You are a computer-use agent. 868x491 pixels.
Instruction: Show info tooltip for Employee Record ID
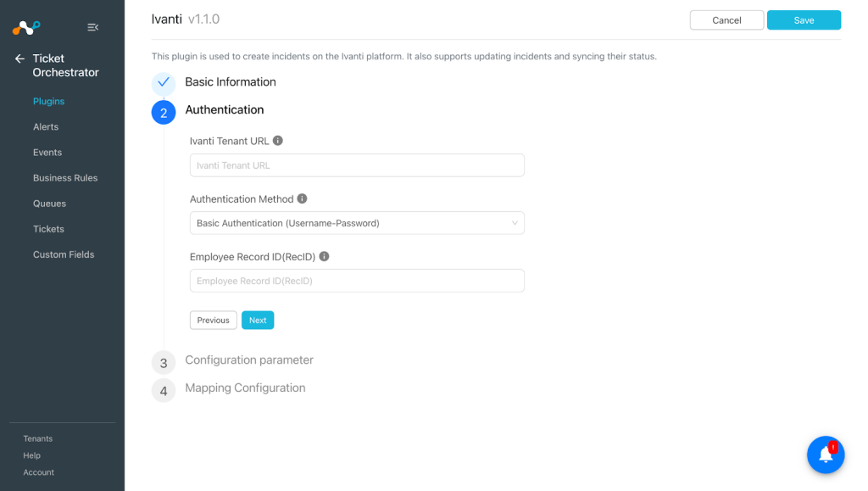325,256
